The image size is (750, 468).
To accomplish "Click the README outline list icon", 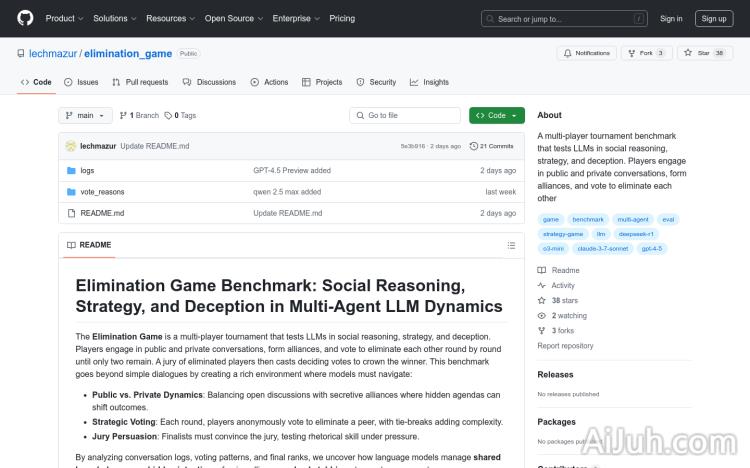I will [x=514, y=245].
